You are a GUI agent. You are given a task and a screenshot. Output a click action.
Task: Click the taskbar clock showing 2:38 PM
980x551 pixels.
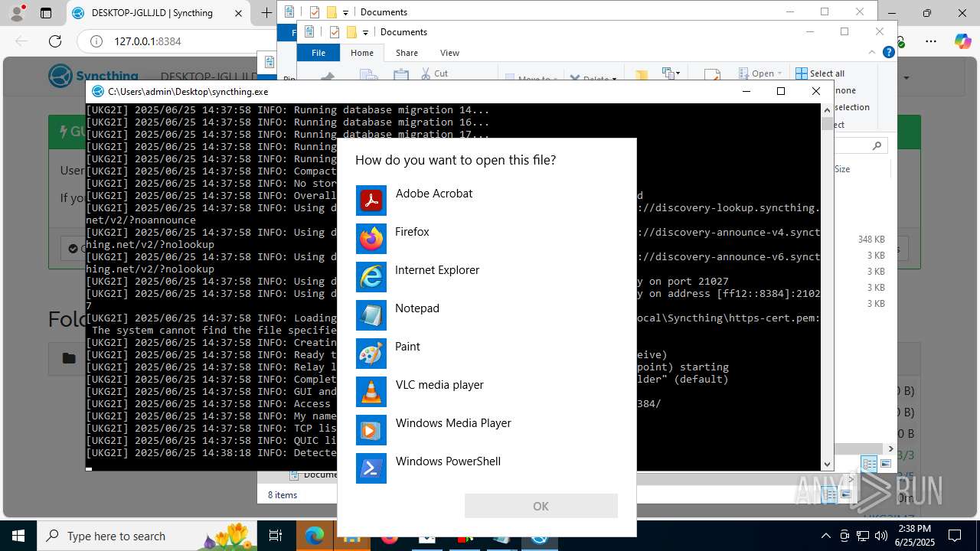[x=913, y=535]
